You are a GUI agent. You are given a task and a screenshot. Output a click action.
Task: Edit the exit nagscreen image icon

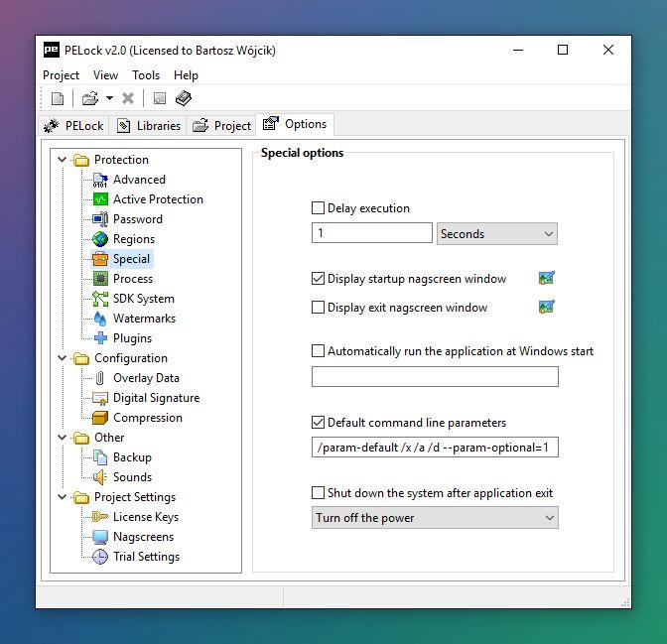coord(547,307)
